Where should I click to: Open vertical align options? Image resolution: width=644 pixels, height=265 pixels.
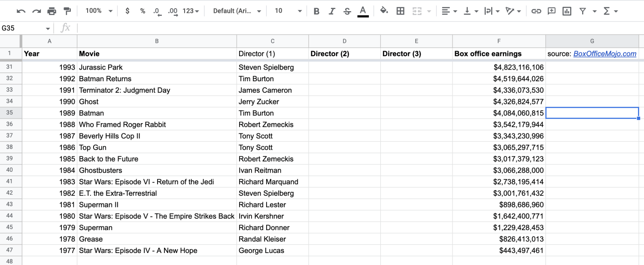pyautogui.click(x=471, y=11)
